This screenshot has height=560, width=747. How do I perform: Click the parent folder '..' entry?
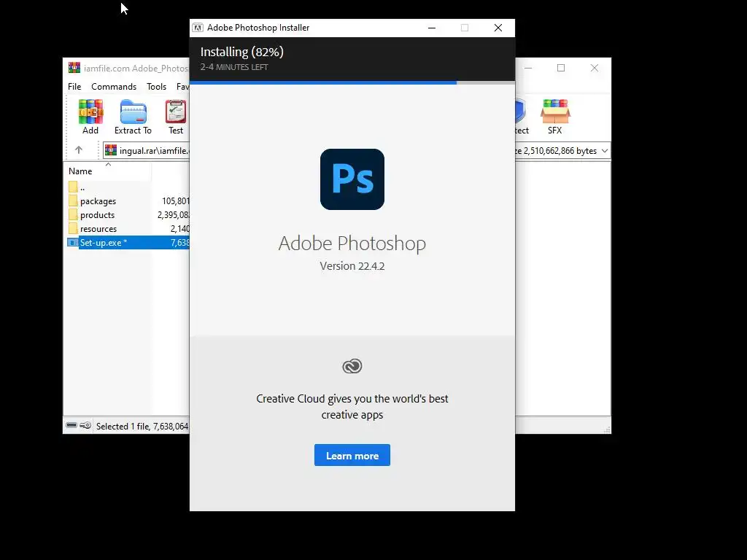point(77,187)
